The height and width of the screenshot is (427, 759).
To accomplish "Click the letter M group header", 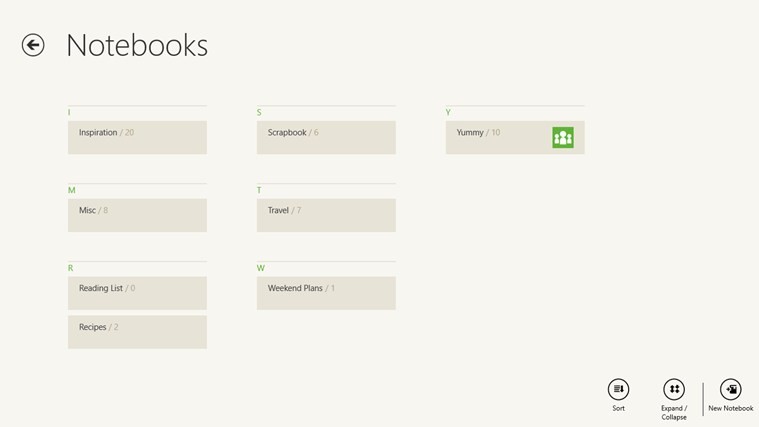I will point(71,190).
